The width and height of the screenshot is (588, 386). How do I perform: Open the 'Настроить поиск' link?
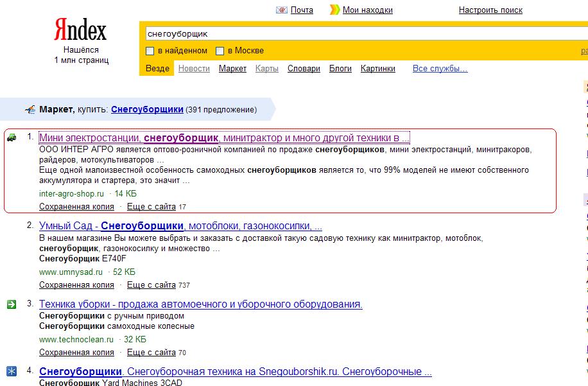coord(490,10)
